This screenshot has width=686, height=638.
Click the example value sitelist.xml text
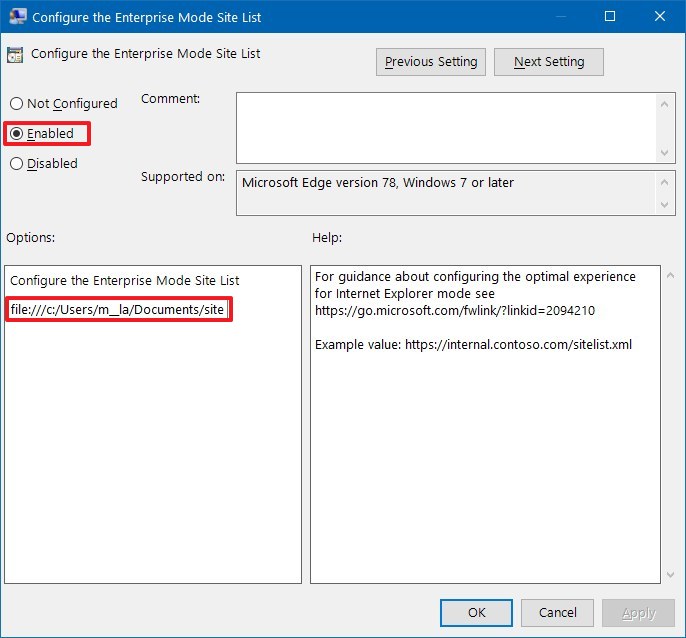pos(518,344)
